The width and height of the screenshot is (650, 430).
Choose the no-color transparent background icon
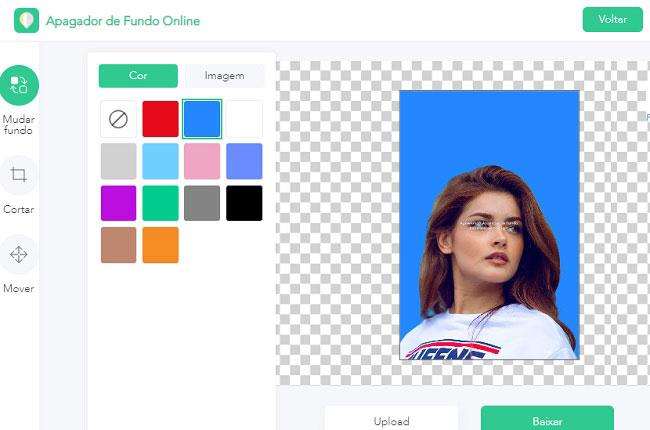click(118, 119)
